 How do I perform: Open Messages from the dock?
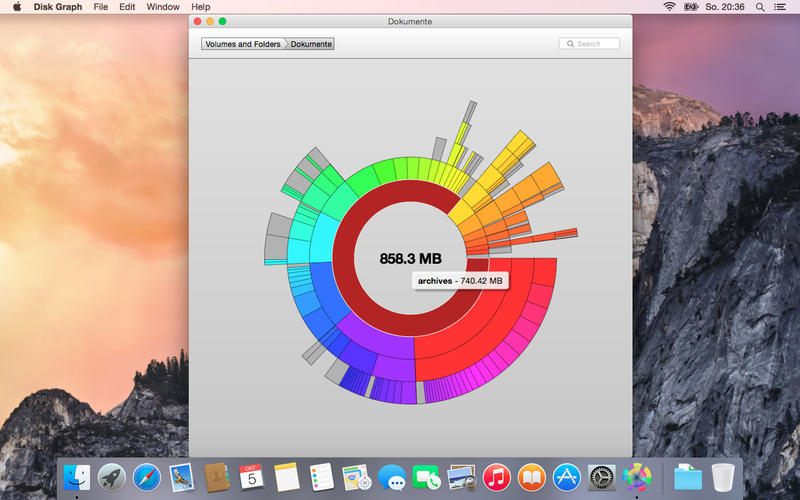click(392, 478)
